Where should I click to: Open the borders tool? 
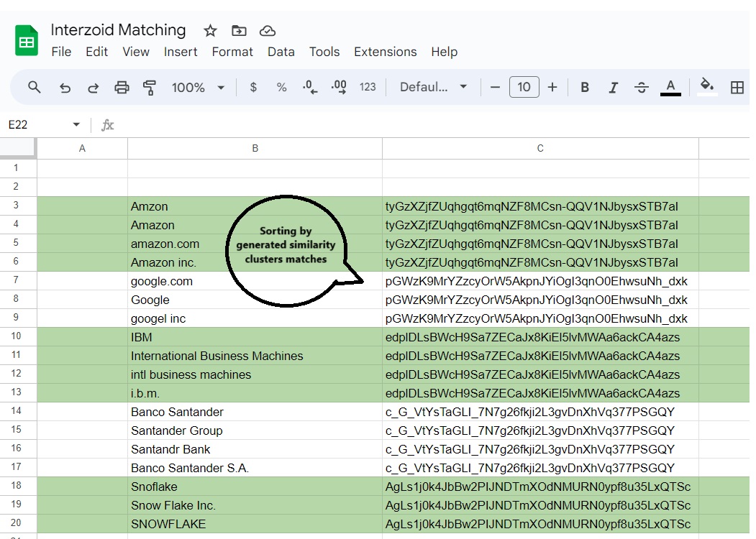pyautogui.click(x=737, y=87)
